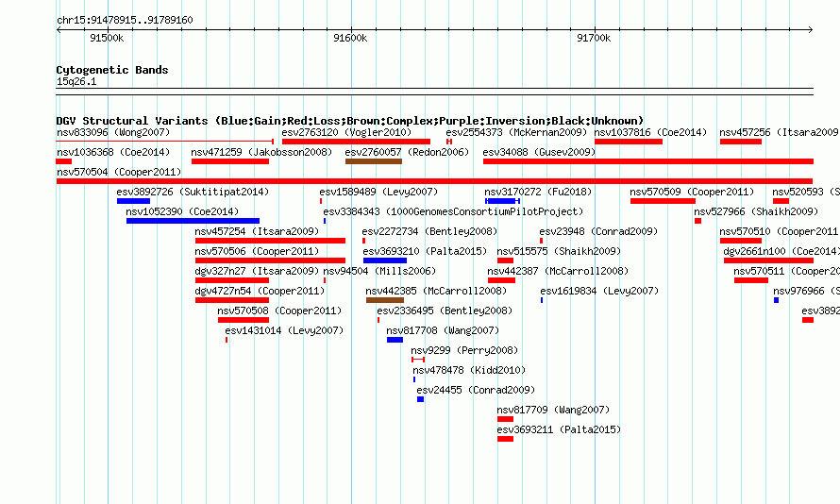Select the 15q26.1 band label

pos(76,81)
